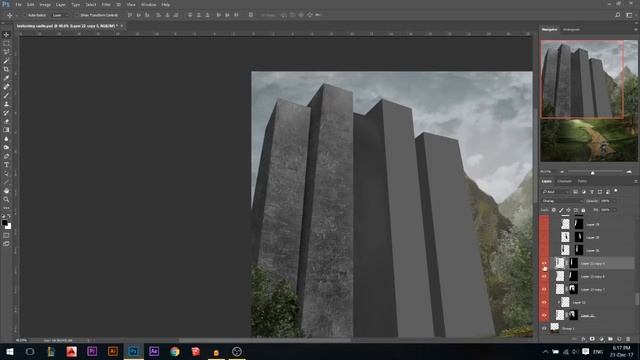Switch to the Channels tab
The width and height of the screenshot is (640, 360).
[564, 181]
